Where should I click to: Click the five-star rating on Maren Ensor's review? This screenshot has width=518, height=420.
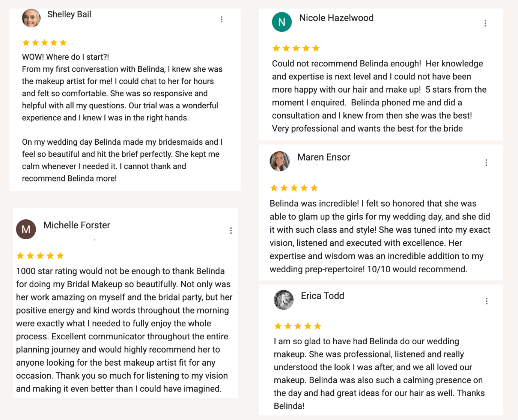tap(294, 188)
